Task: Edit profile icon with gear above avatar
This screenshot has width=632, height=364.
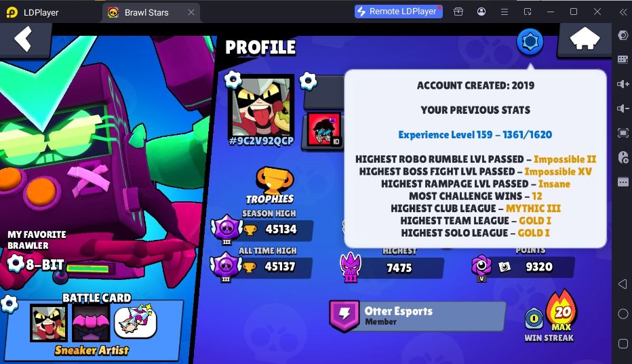Action: pos(233,79)
